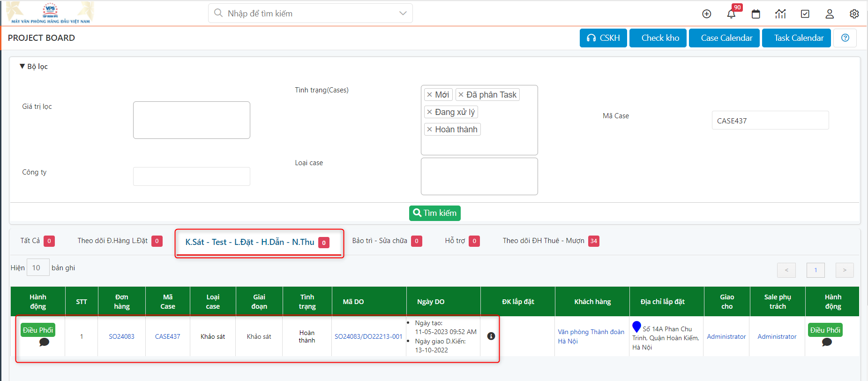Remove the 'Hoàn thành' status tag
This screenshot has height=381, width=868.
point(429,130)
